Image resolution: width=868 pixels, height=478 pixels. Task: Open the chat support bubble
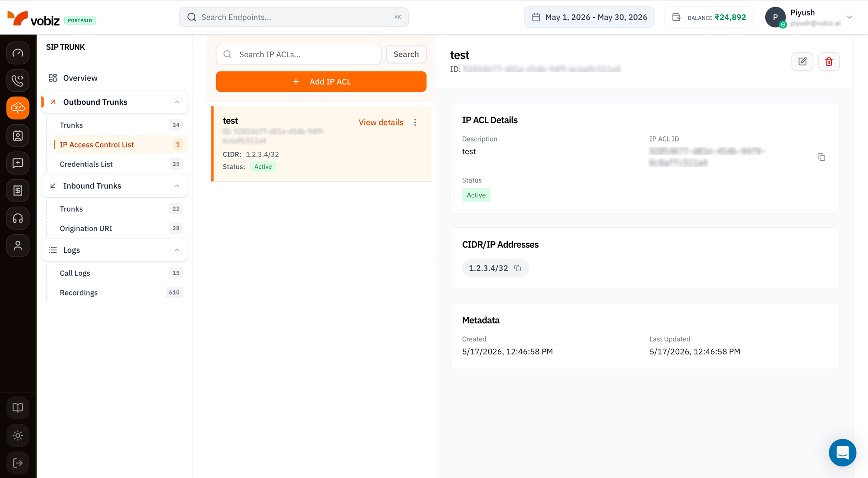842,452
